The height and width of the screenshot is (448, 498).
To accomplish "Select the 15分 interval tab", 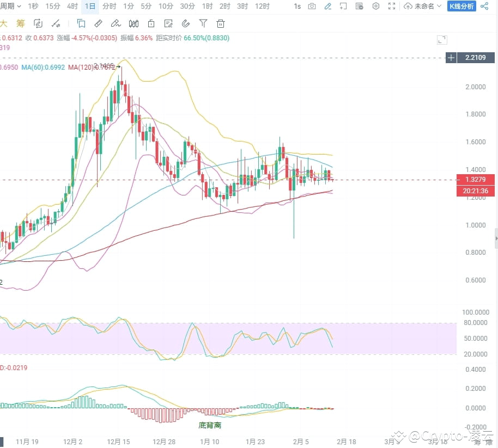I will tap(53, 6).
